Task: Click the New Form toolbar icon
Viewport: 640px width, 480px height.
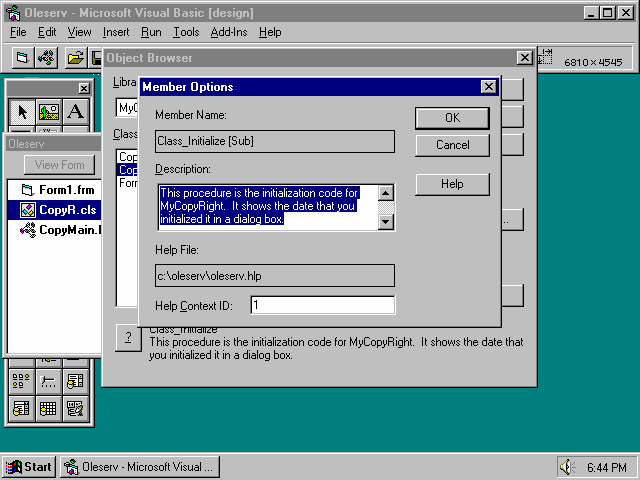Action: [x=22, y=58]
